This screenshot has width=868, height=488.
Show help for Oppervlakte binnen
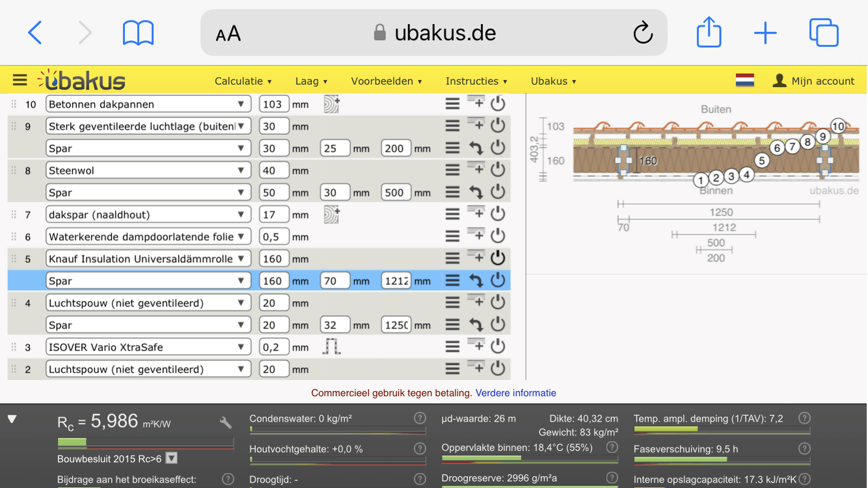click(x=612, y=447)
